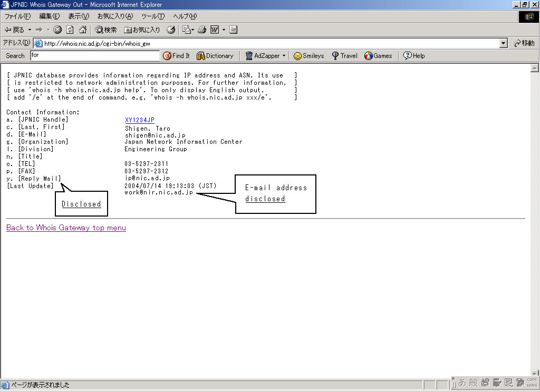Open the Travel toolbar button

point(344,56)
